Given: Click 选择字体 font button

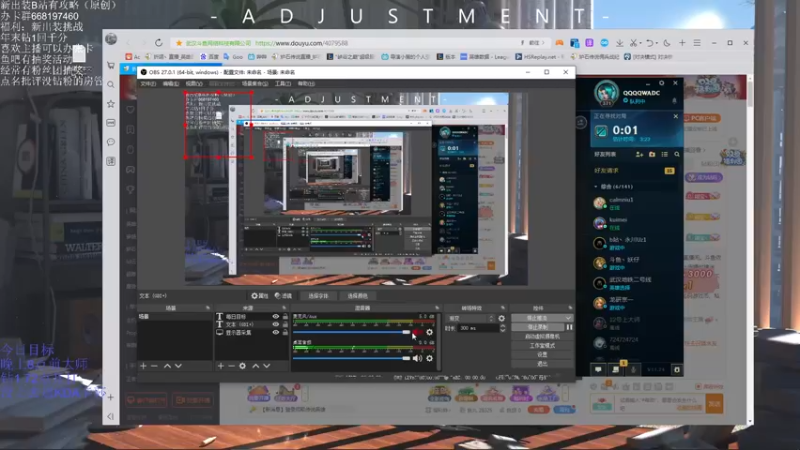Looking at the screenshot, I should pos(318,296).
